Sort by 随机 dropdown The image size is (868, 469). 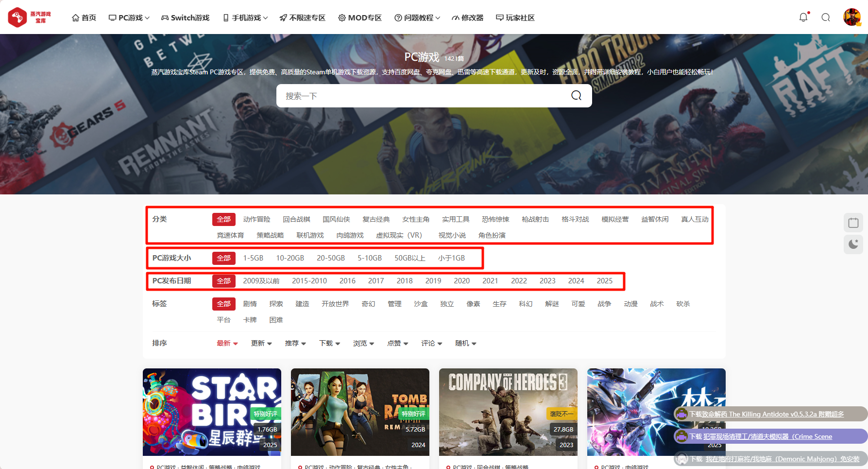[x=465, y=343]
